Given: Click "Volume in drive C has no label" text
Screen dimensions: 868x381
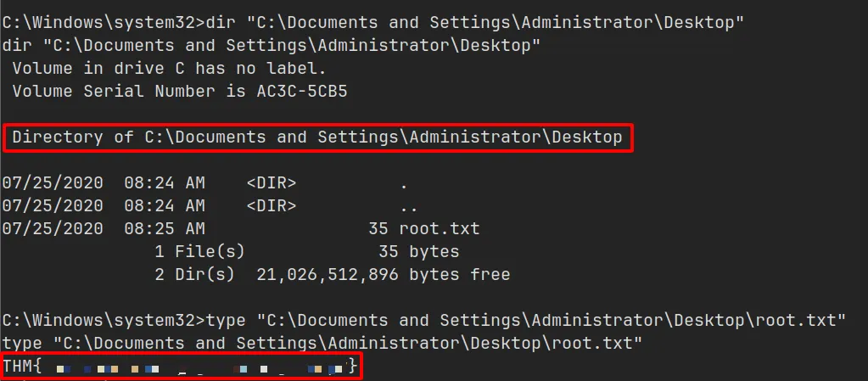Looking at the screenshot, I should [x=169, y=68].
